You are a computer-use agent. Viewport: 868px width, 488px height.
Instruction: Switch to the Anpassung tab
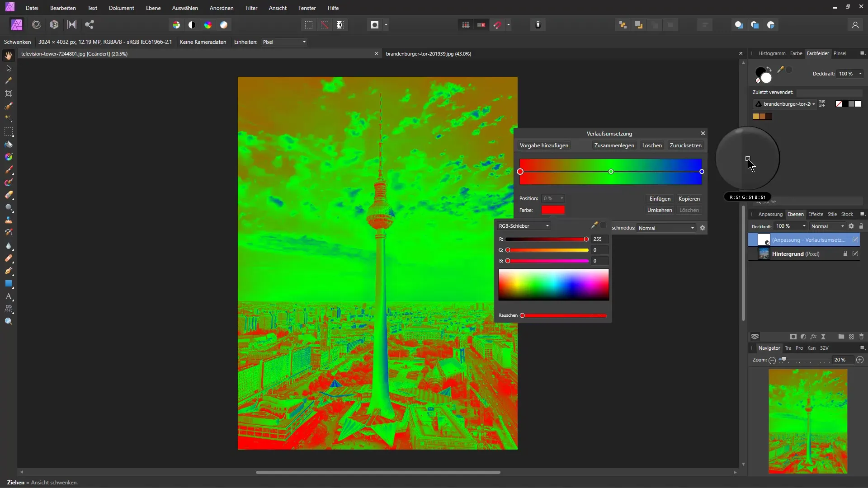(770, 214)
